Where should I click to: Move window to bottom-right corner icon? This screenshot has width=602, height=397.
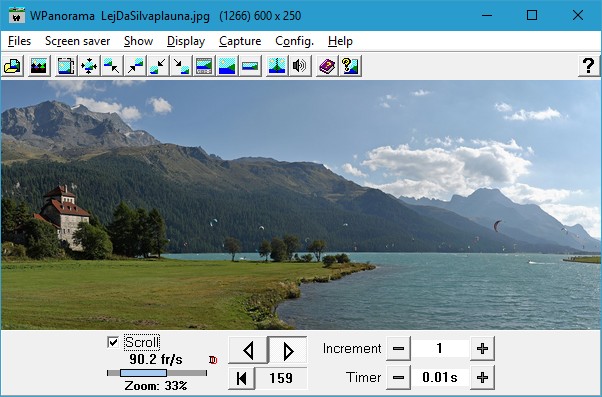pyautogui.click(x=181, y=66)
